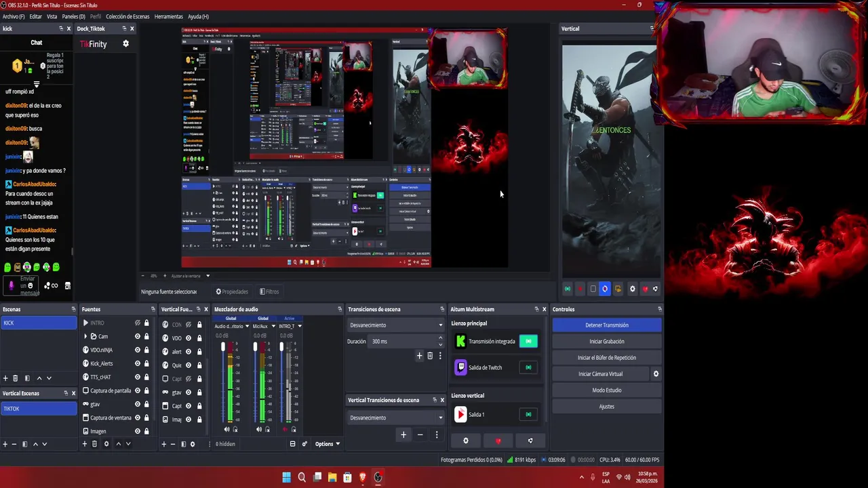The width and height of the screenshot is (868, 488).
Task: Add a new source in the Fuentes panel
Action: (85, 444)
